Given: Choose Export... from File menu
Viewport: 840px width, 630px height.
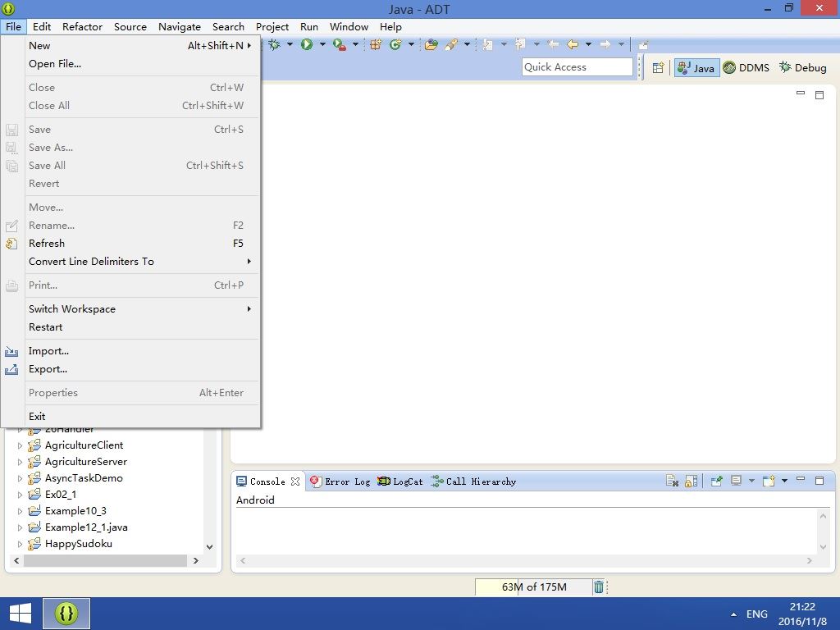Looking at the screenshot, I should click(140, 369).
